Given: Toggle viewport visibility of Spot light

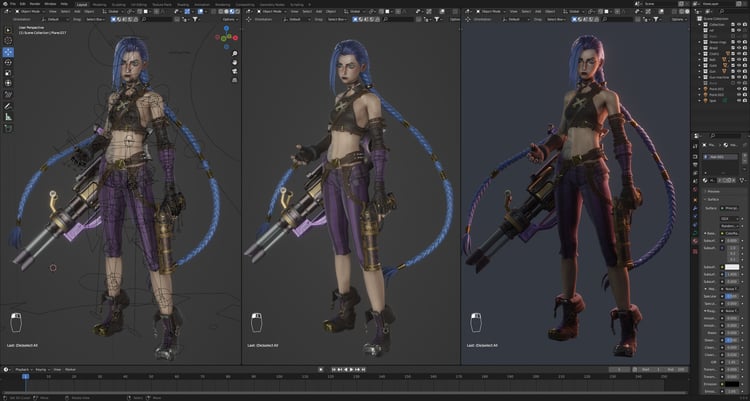Looking at the screenshot, I should click(x=738, y=100).
